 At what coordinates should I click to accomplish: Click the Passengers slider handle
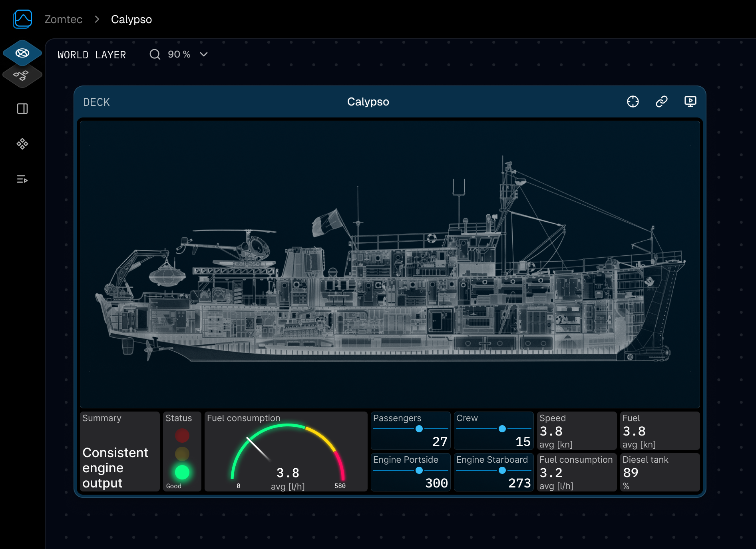pyautogui.click(x=419, y=429)
